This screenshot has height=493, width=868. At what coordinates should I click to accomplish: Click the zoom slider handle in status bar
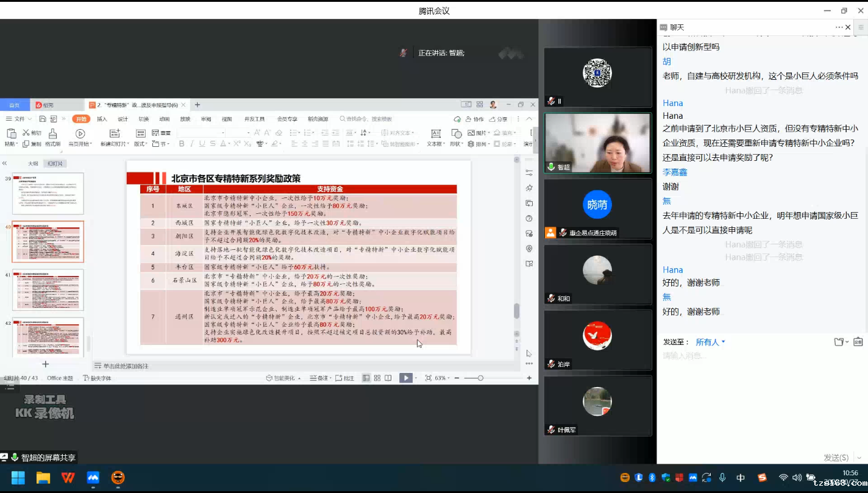click(x=480, y=378)
